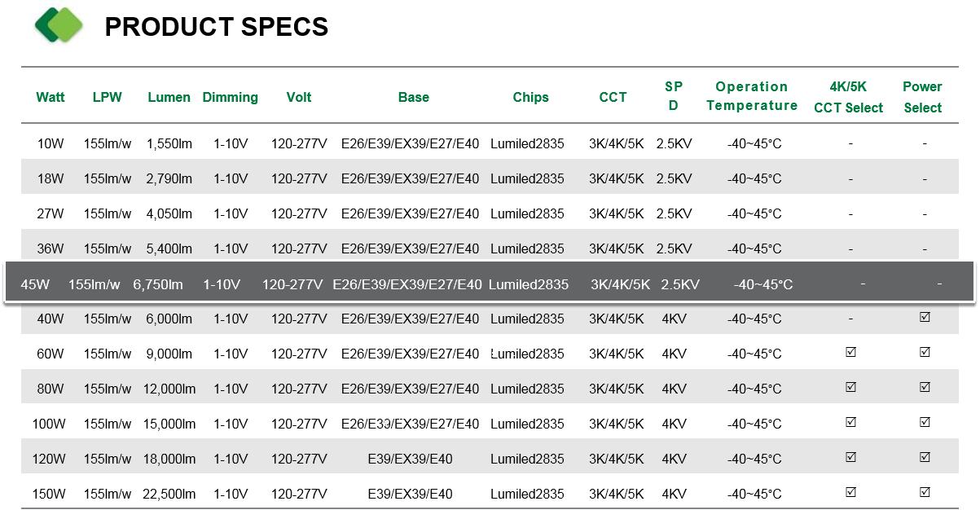Select the highlighted 45W row wattage cell

tap(35, 284)
